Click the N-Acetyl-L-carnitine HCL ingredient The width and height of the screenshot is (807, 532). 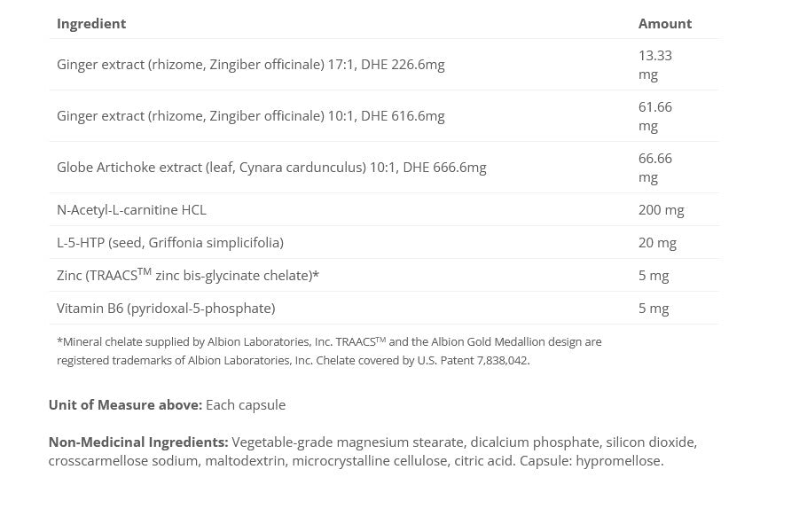[x=131, y=210]
